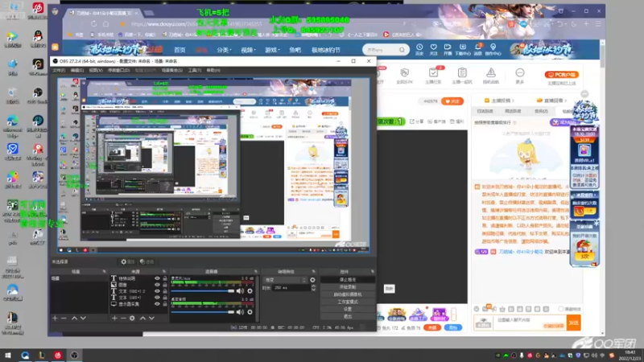644x362 pixels.
Task: Adjust the transition duration stepper arrows
Action: point(314,288)
